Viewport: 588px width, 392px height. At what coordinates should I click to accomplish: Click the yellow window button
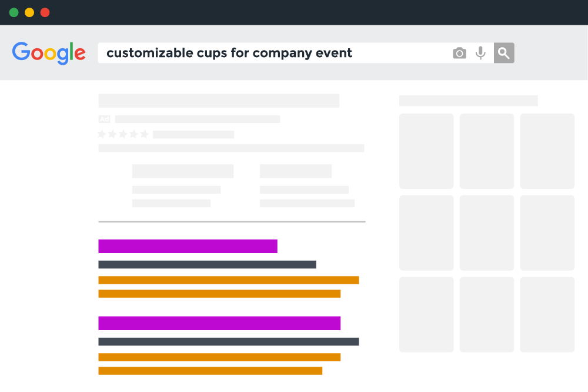[x=29, y=12]
